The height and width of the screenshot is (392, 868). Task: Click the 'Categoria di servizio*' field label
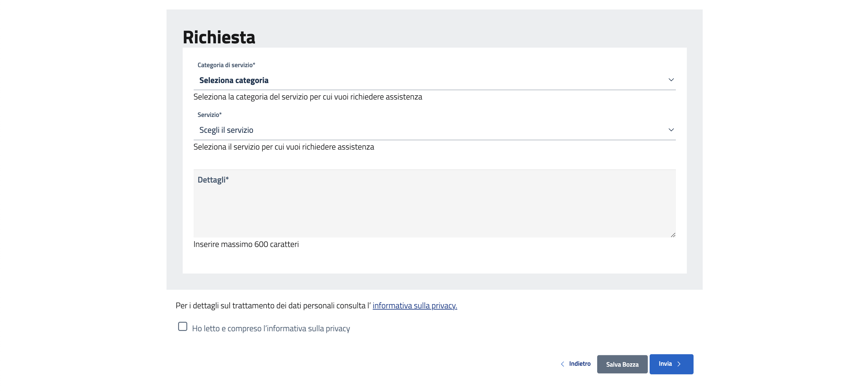(x=226, y=65)
